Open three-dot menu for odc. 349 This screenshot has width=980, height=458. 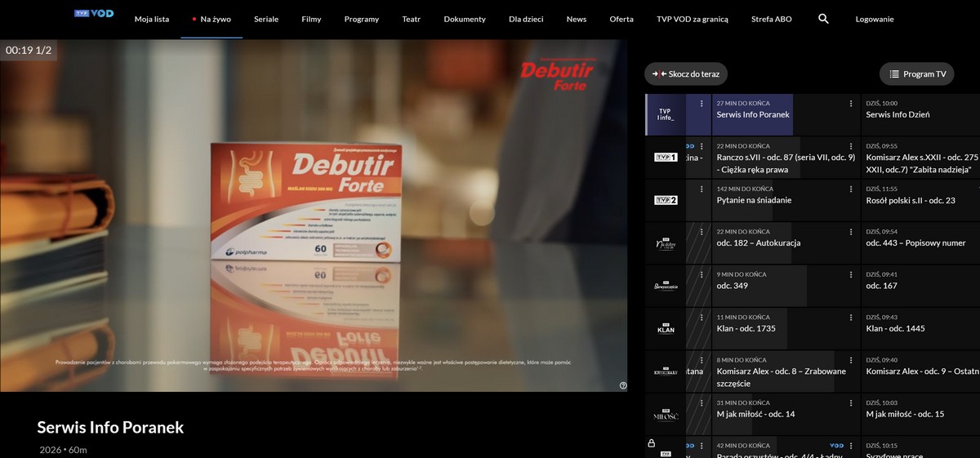tap(851, 275)
